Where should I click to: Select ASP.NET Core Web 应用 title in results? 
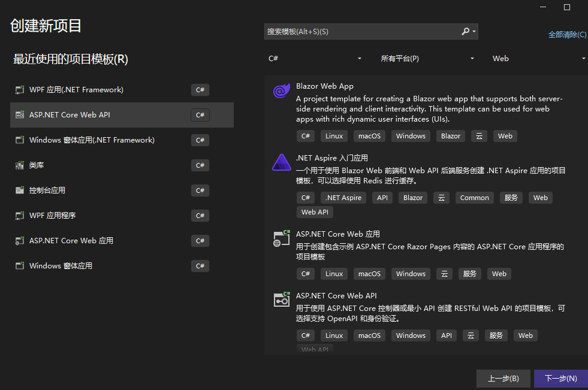pos(338,234)
